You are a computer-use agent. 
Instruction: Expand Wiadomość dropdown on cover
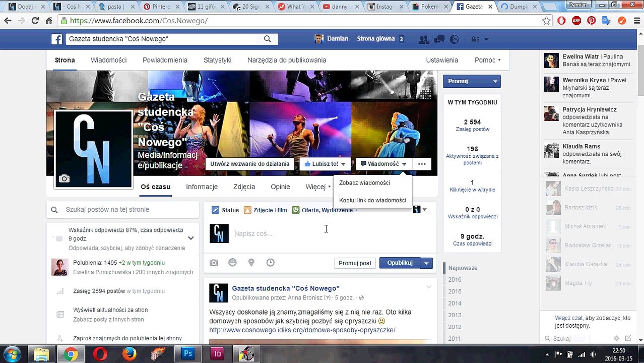tap(404, 164)
